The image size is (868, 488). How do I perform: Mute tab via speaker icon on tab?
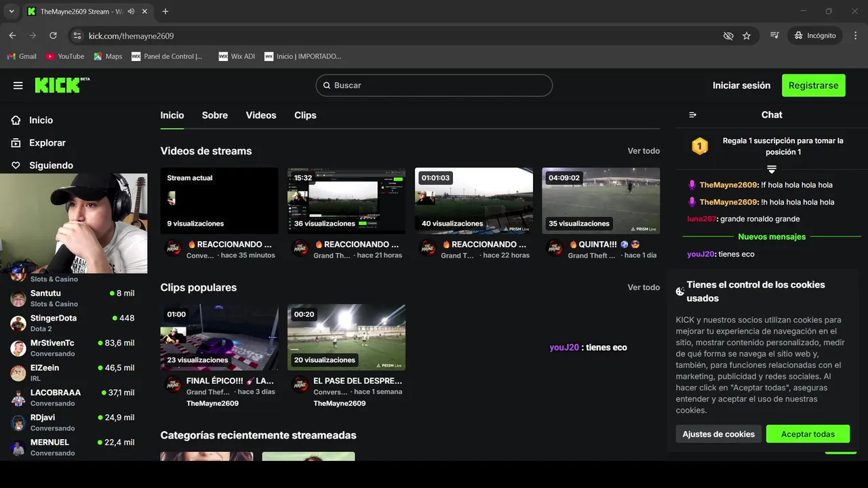(131, 12)
